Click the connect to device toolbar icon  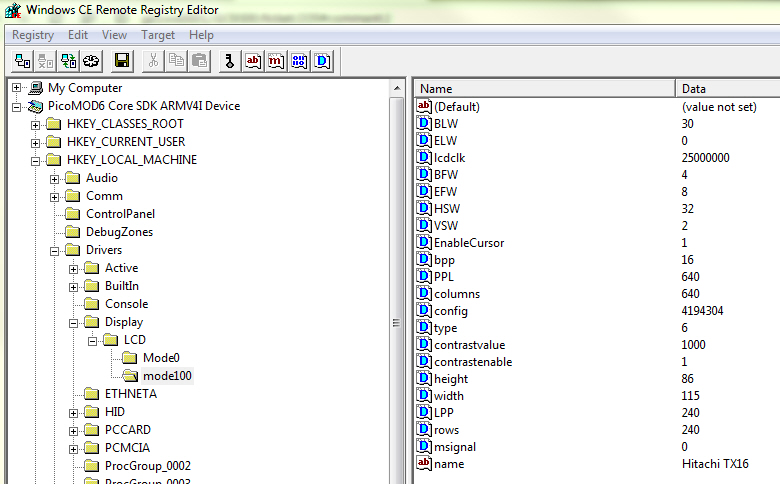pos(19,61)
